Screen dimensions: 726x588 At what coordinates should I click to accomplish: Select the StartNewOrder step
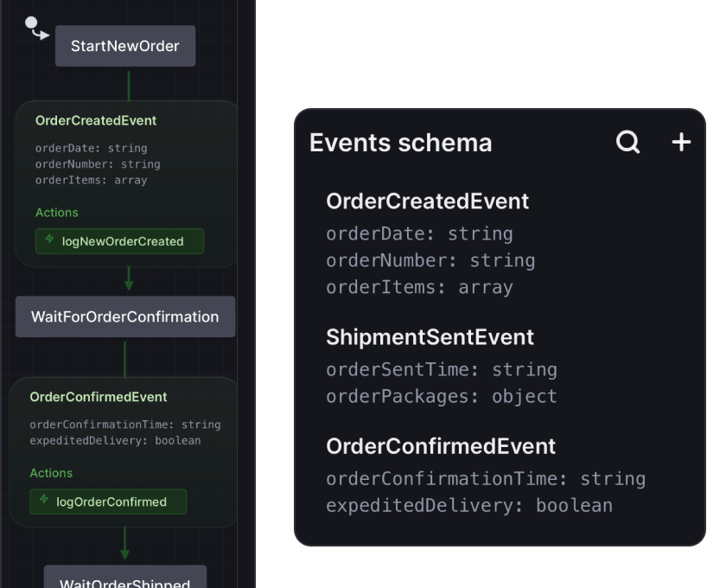pyautogui.click(x=124, y=45)
